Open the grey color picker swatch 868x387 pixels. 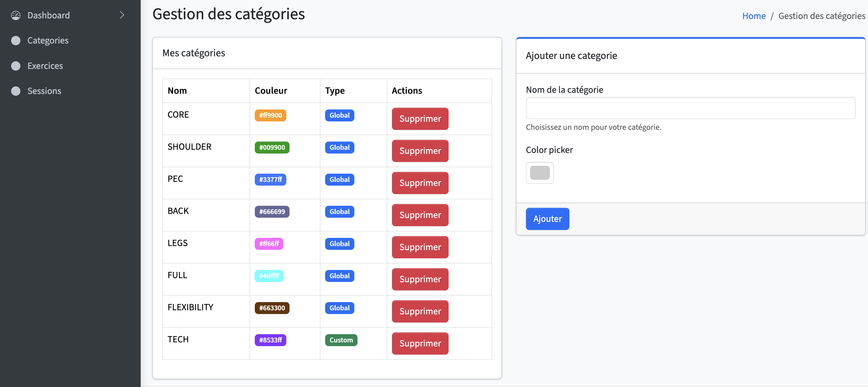pyautogui.click(x=539, y=173)
